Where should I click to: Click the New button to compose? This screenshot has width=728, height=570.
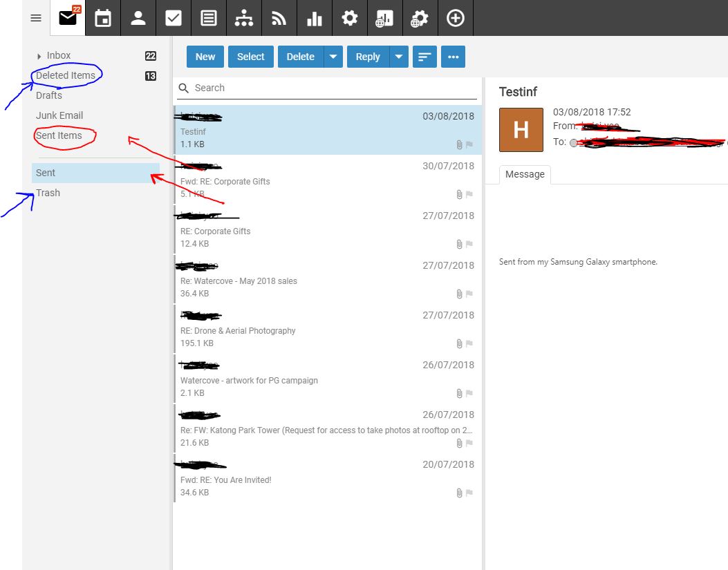(205, 57)
